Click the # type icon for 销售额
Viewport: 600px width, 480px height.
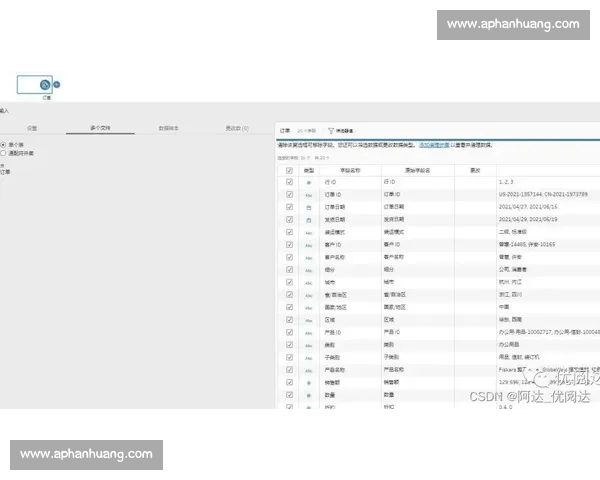[309, 382]
